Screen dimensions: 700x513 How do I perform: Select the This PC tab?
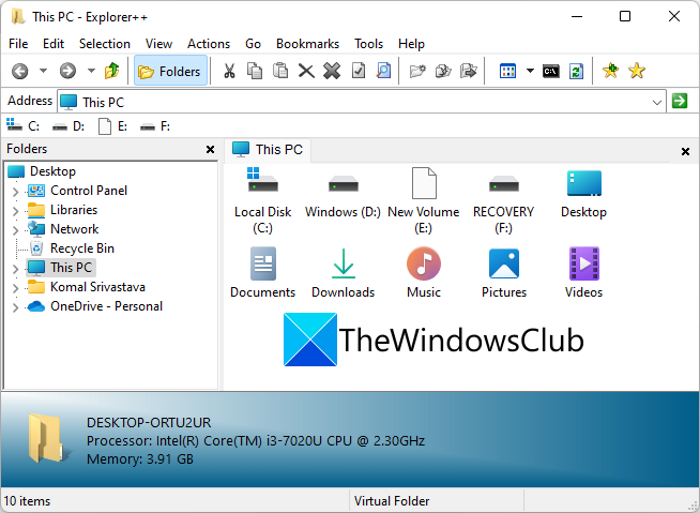(268, 150)
